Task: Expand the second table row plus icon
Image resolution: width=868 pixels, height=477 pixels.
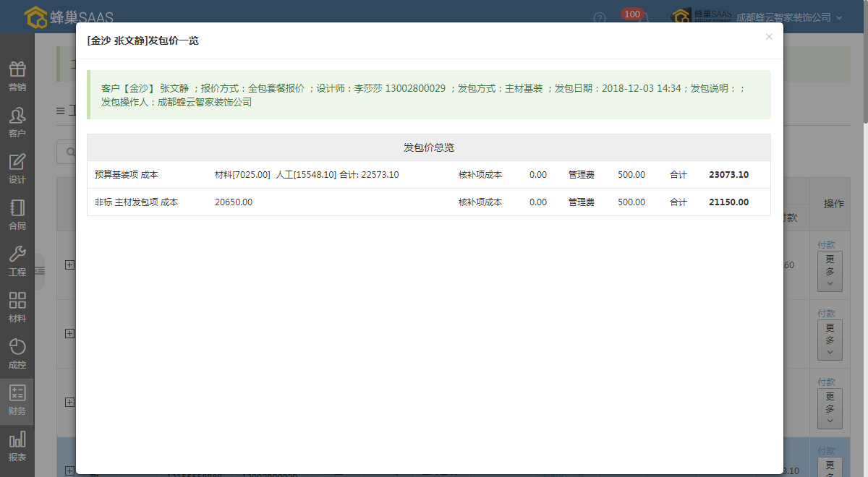Action: pyautogui.click(x=69, y=333)
